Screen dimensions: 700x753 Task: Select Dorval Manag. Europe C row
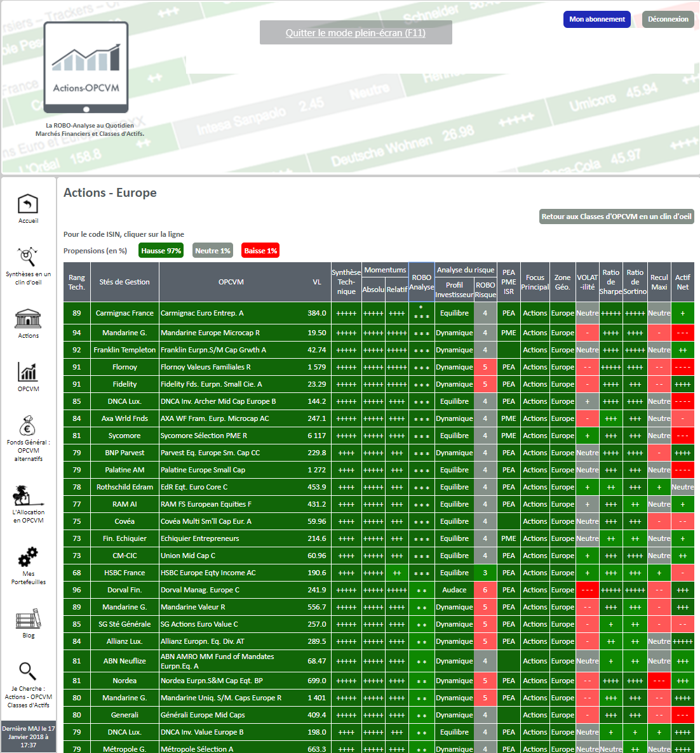[379, 590]
